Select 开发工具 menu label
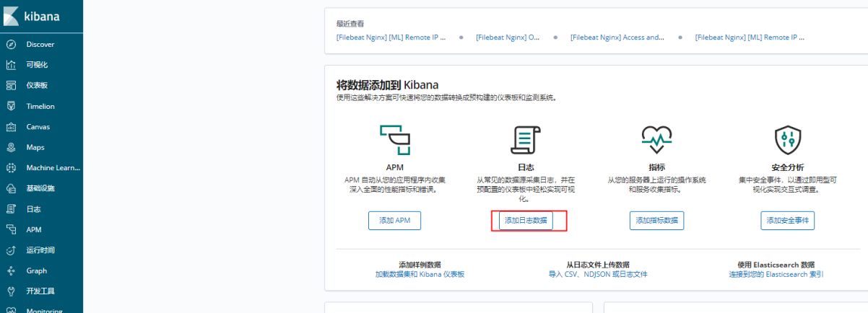868x313 pixels. [x=40, y=291]
